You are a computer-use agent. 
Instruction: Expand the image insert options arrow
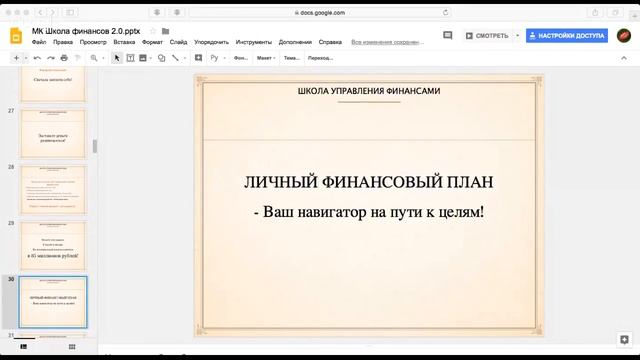click(151, 58)
